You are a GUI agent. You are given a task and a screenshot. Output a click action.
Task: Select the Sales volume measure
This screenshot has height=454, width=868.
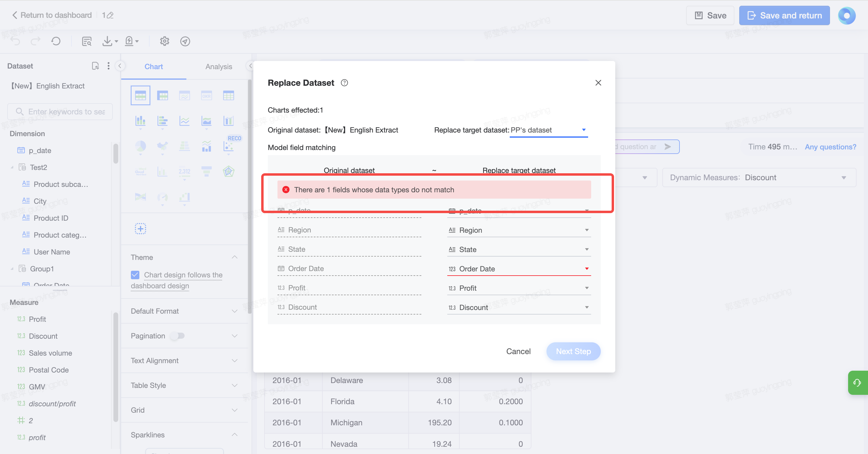(50, 353)
